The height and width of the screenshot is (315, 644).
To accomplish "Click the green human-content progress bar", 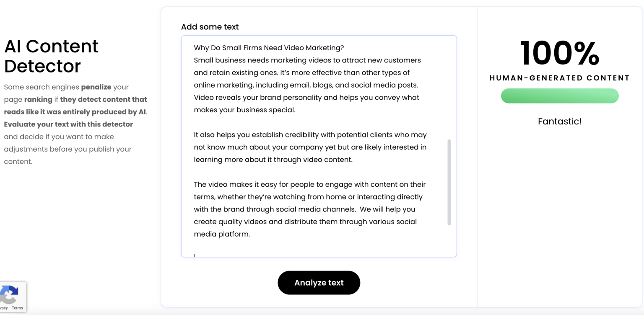I will pos(559,96).
